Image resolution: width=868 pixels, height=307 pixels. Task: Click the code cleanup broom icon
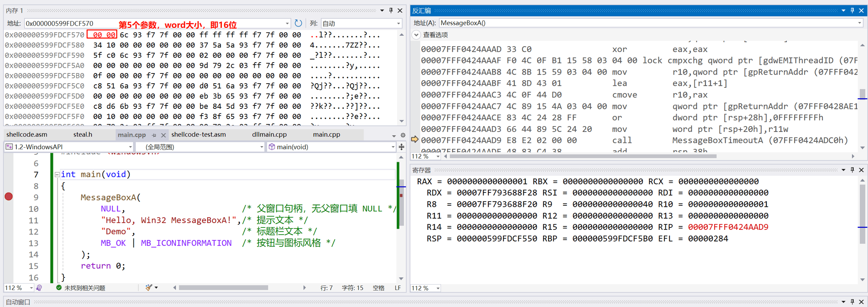149,288
